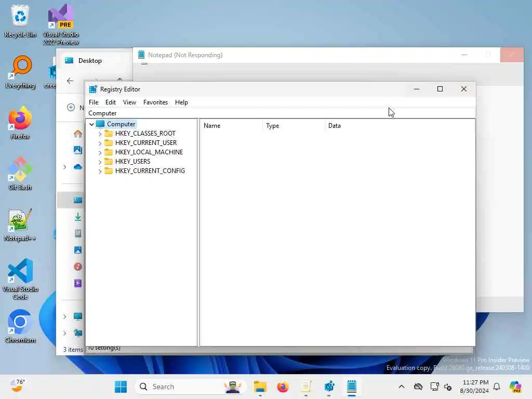Open Everything search shortcut
Image resolution: width=532 pixels, height=399 pixels.
(20, 72)
